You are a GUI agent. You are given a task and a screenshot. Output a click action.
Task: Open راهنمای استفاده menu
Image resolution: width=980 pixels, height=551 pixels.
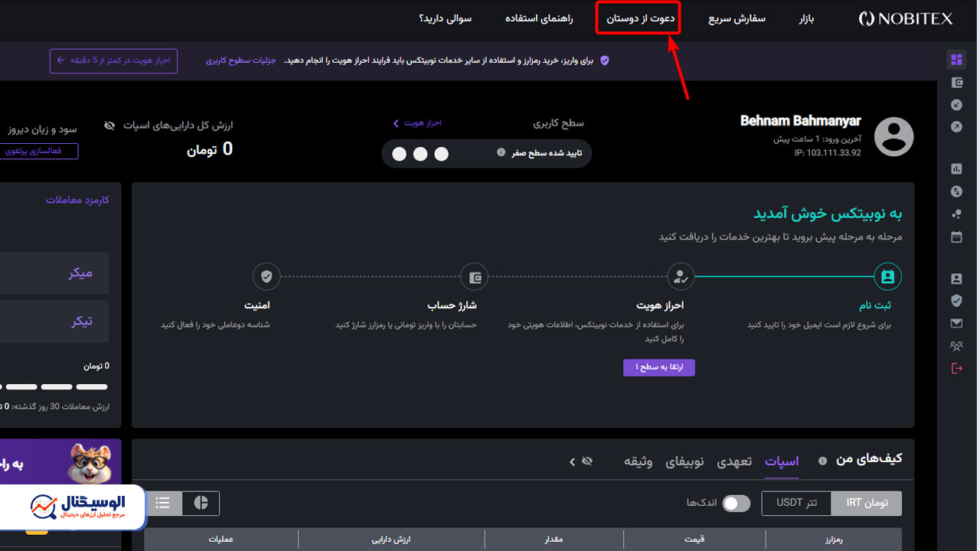click(x=539, y=19)
